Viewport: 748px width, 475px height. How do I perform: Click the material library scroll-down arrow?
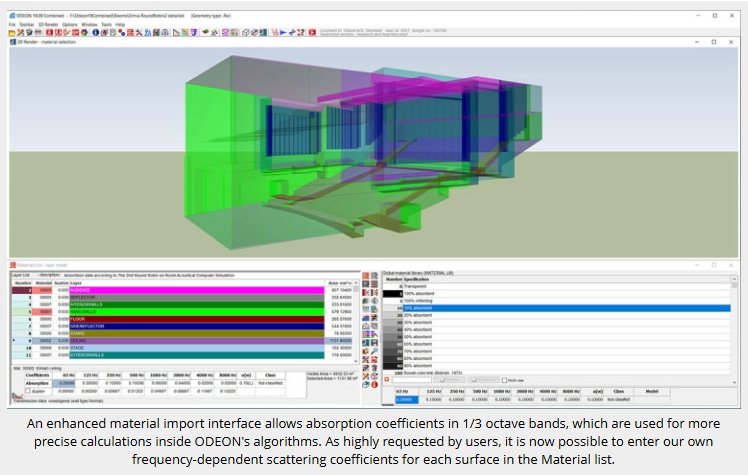click(x=734, y=382)
